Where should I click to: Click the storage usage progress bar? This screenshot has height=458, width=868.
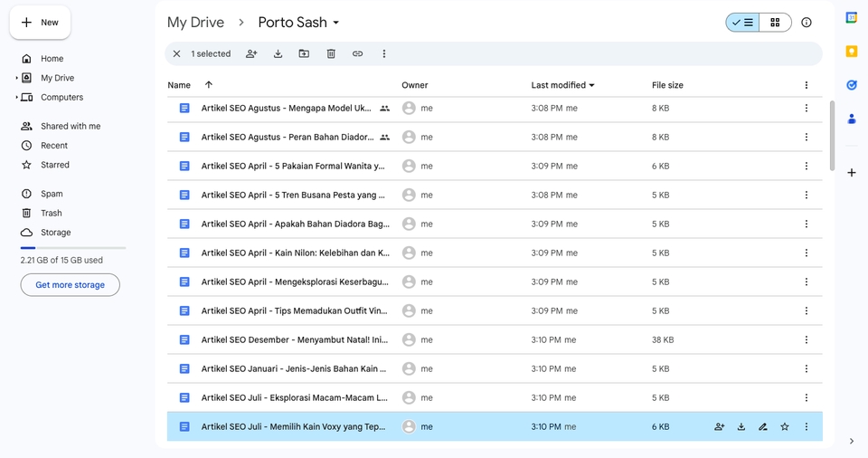pos(73,247)
